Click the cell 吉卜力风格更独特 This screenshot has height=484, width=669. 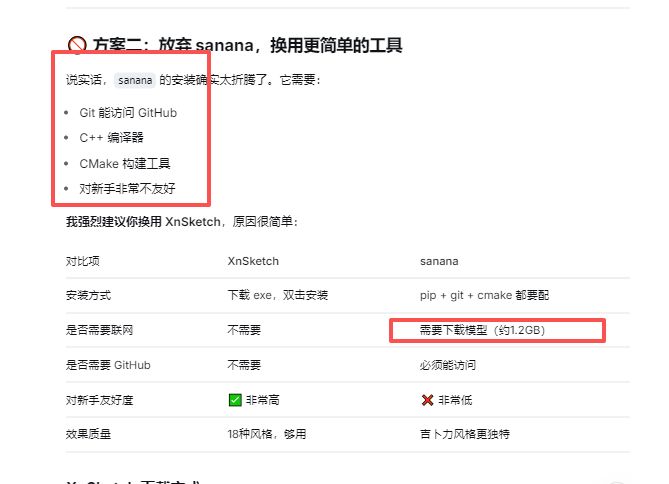[465, 434]
